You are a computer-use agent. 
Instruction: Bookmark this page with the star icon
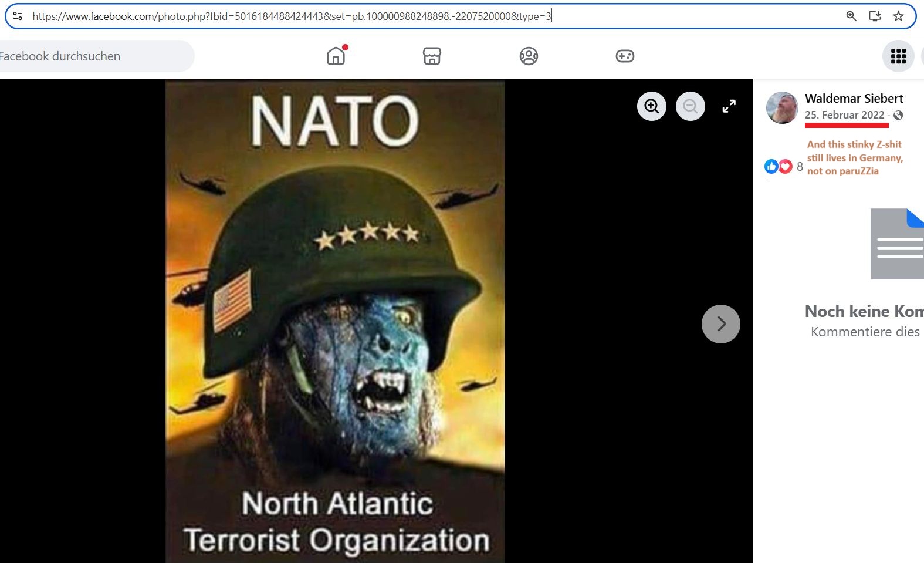pyautogui.click(x=898, y=16)
